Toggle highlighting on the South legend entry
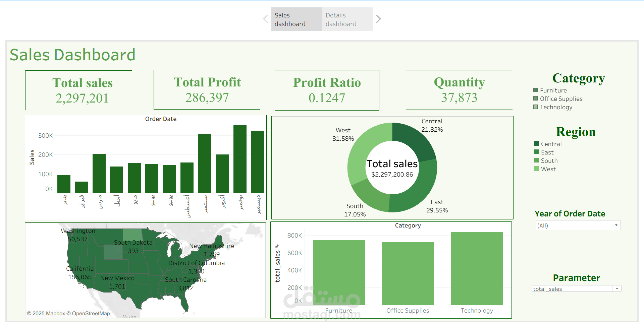Image resolution: width=644 pixels, height=328 pixels. (x=549, y=160)
